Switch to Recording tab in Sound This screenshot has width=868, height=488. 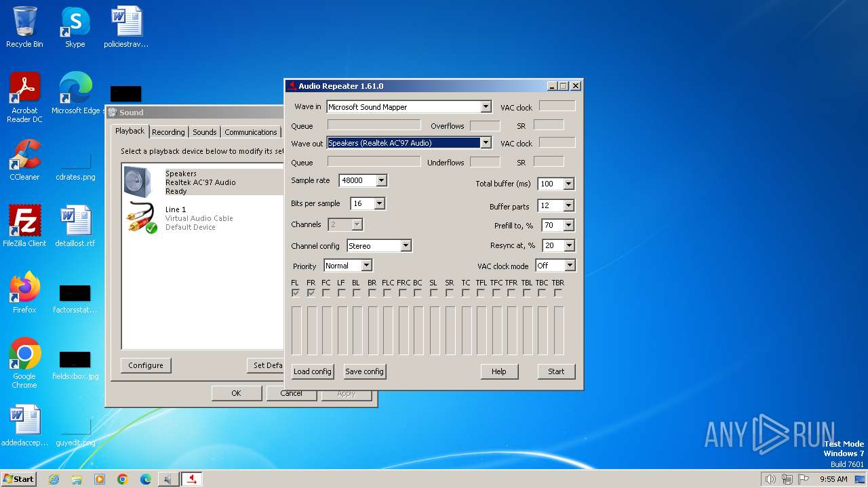[x=168, y=132]
